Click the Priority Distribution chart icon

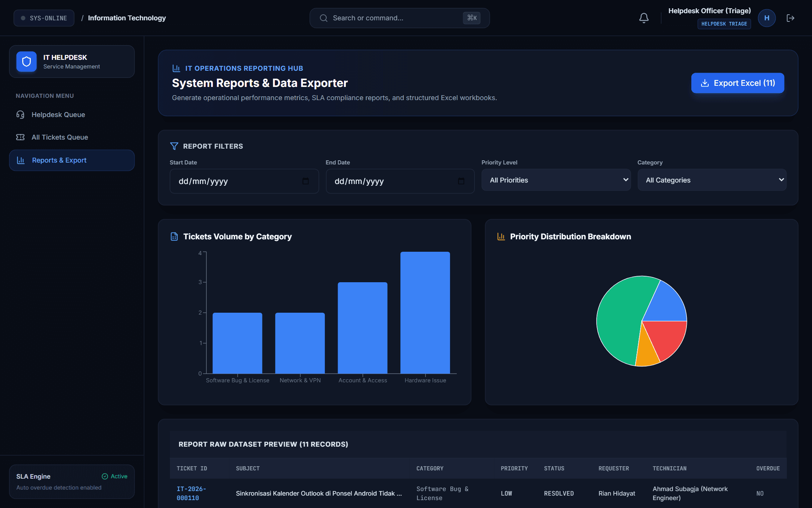tap(501, 236)
